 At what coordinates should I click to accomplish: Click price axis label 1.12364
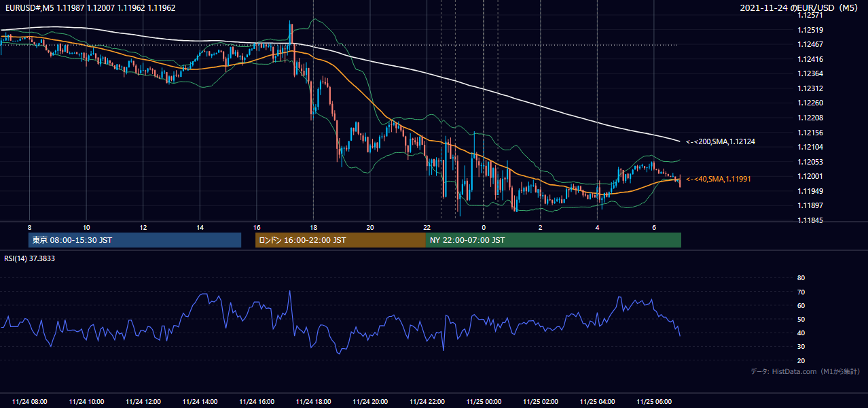coord(810,73)
